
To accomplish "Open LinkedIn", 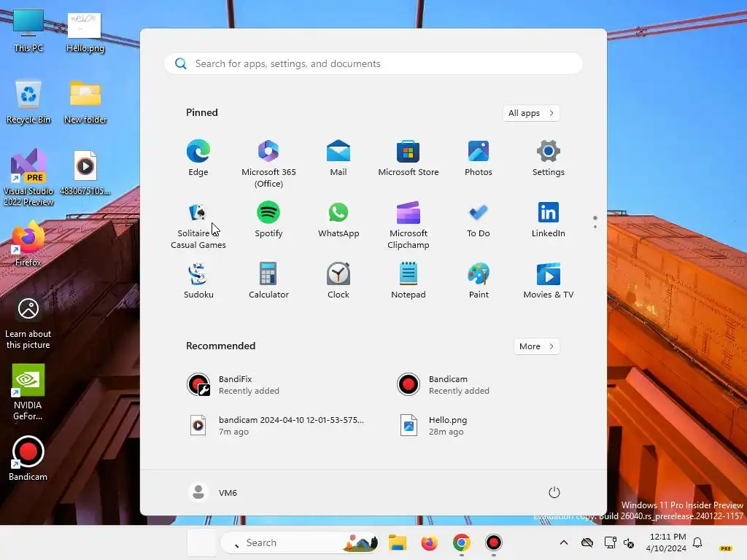I will 549,219.
